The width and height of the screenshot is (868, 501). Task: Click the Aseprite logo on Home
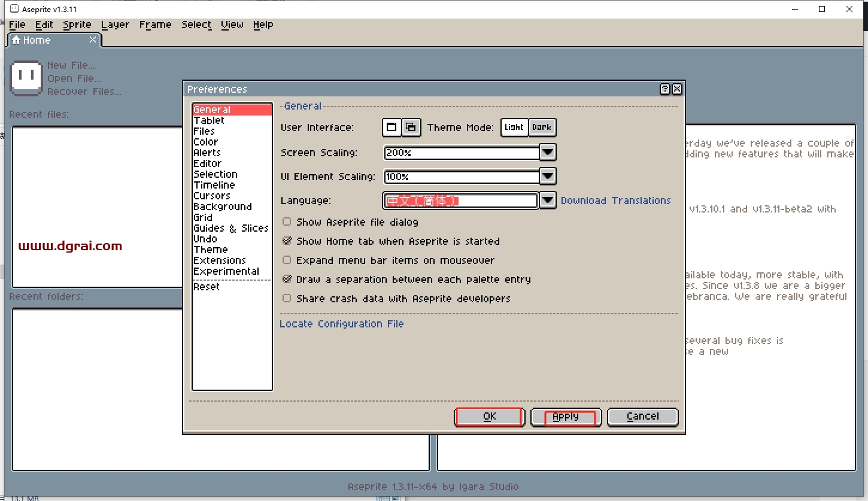click(x=26, y=78)
